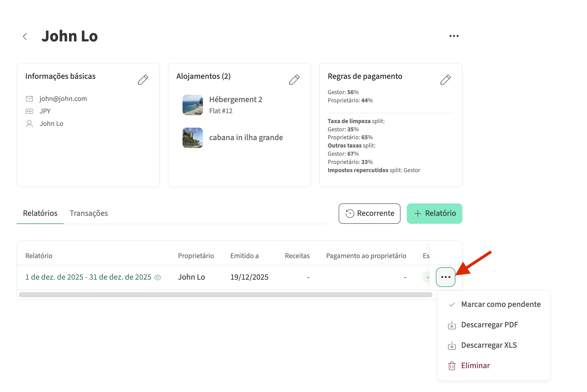Image resolution: width=587 pixels, height=392 pixels.
Task: Edit Informações básicas with pencil icon
Action: pyautogui.click(x=143, y=80)
